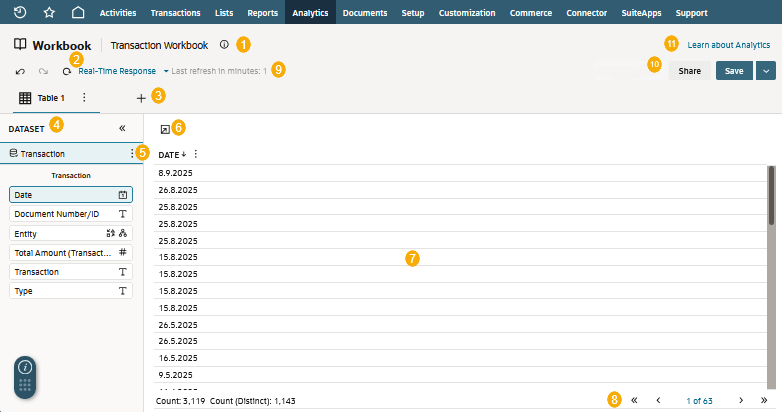The height and width of the screenshot is (412, 782).
Task: Go to previous results page
Action: [x=658, y=400]
